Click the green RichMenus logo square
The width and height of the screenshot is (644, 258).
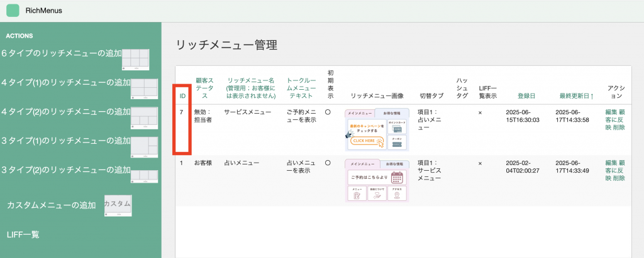13,10
